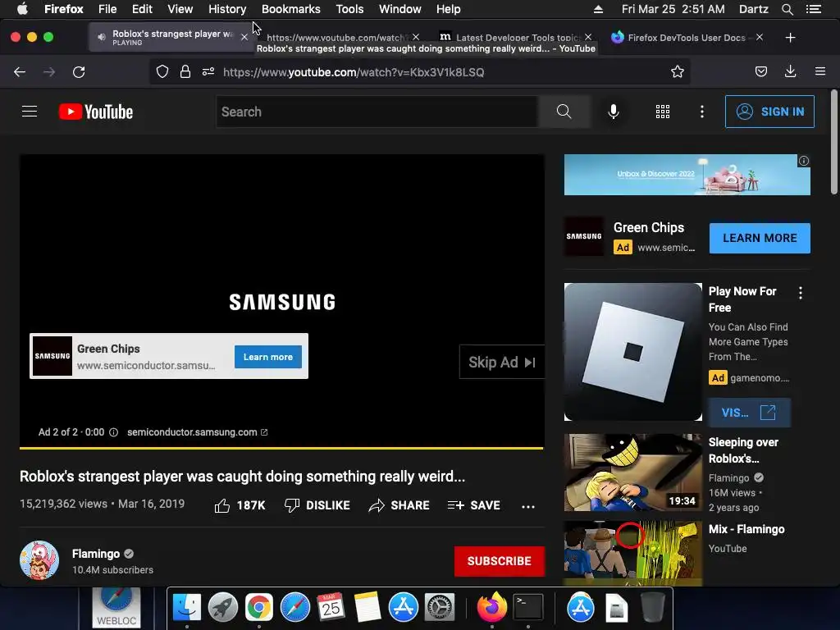840x630 pixels.
Task: Open the View menu
Action: [x=180, y=9]
